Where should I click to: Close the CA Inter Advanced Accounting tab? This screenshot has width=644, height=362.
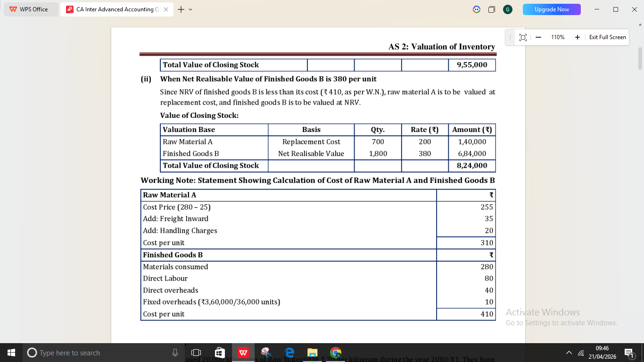pyautogui.click(x=166, y=9)
